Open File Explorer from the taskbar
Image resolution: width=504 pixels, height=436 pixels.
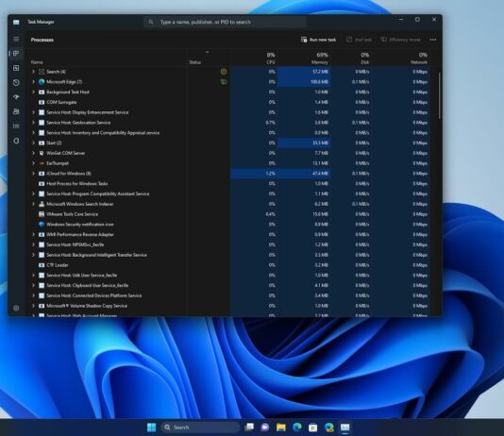tap(281, 427)
